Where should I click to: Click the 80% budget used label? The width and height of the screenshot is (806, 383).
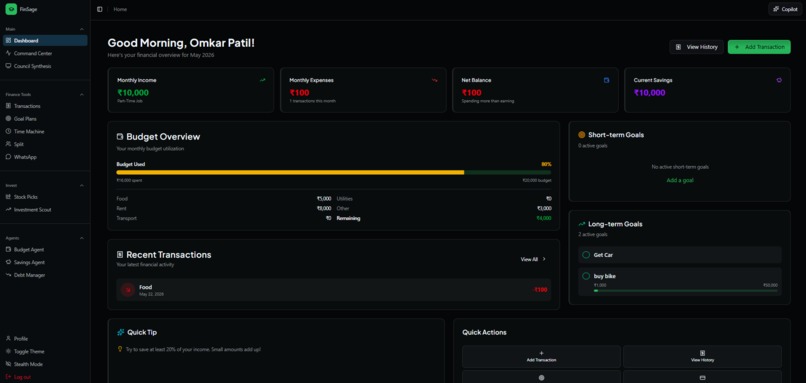pos(546,165)
